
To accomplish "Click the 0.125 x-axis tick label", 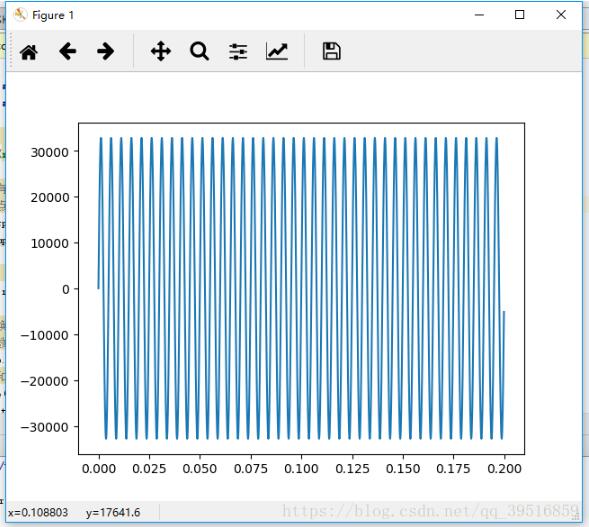I will (x=352, y=469).
